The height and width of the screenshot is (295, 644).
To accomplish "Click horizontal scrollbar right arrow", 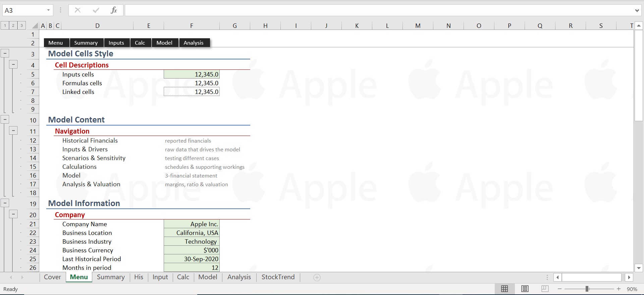I will (629, 277).
